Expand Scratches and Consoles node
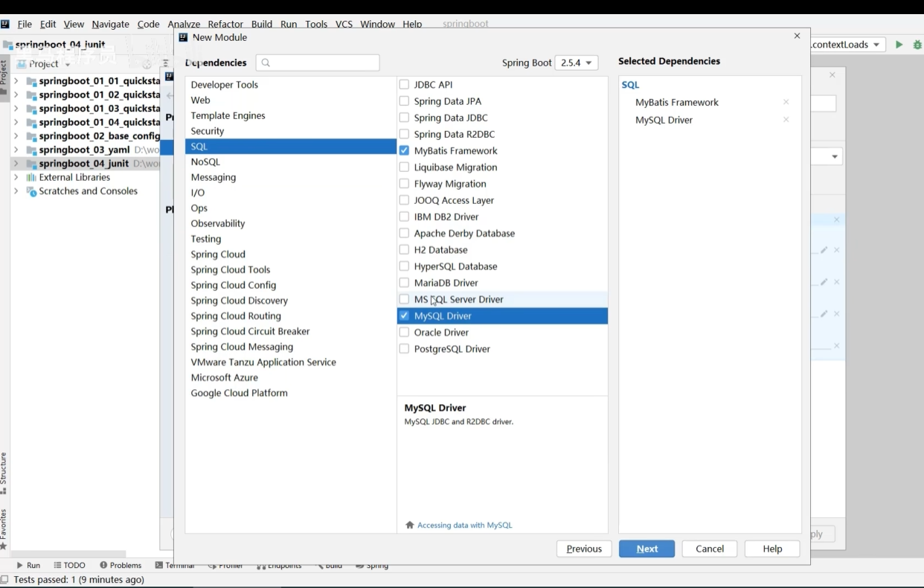924x588 pixels. (16, 191)
